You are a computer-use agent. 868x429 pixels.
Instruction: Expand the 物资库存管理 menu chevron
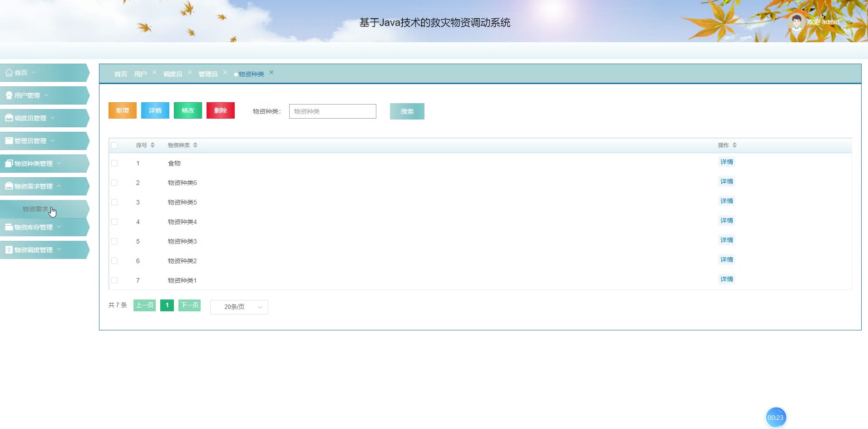[x=59, y=227]
